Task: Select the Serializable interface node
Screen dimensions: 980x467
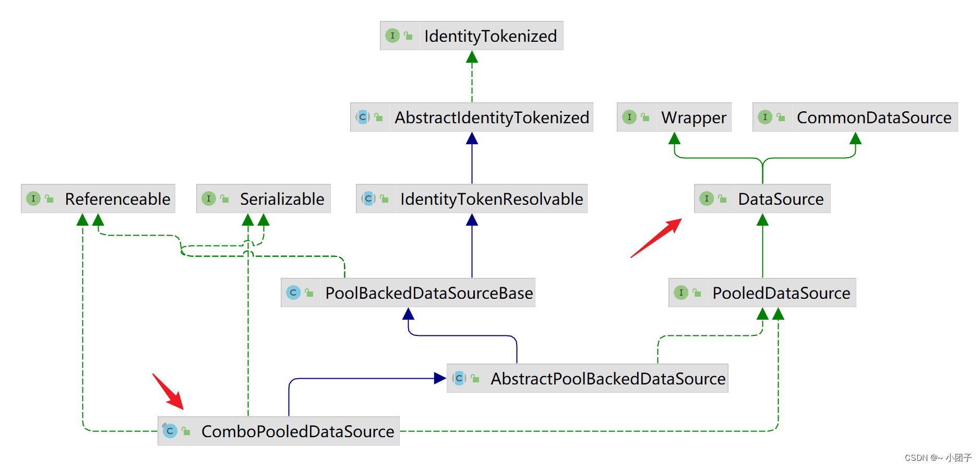Action: pyautogui.click(x=264, y=199)
